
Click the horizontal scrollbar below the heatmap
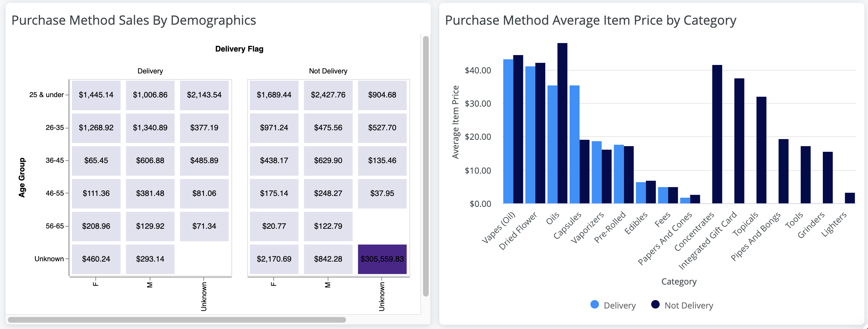pos(177,320)
